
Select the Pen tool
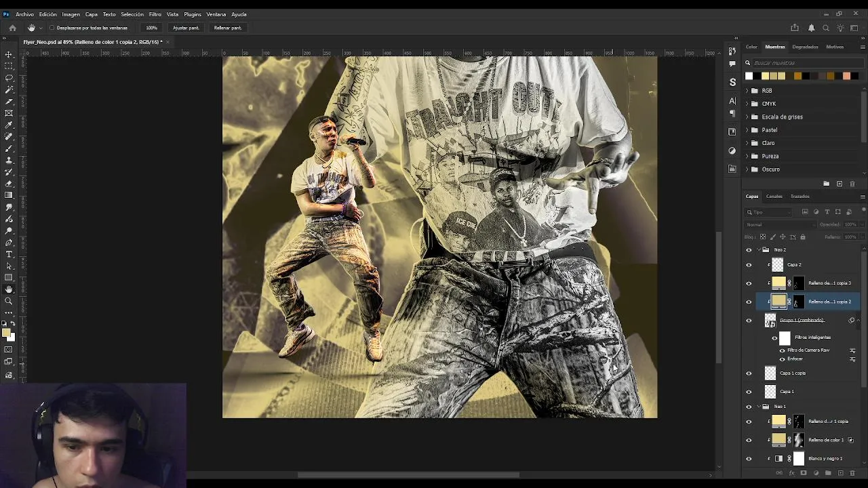pos(9,243)
